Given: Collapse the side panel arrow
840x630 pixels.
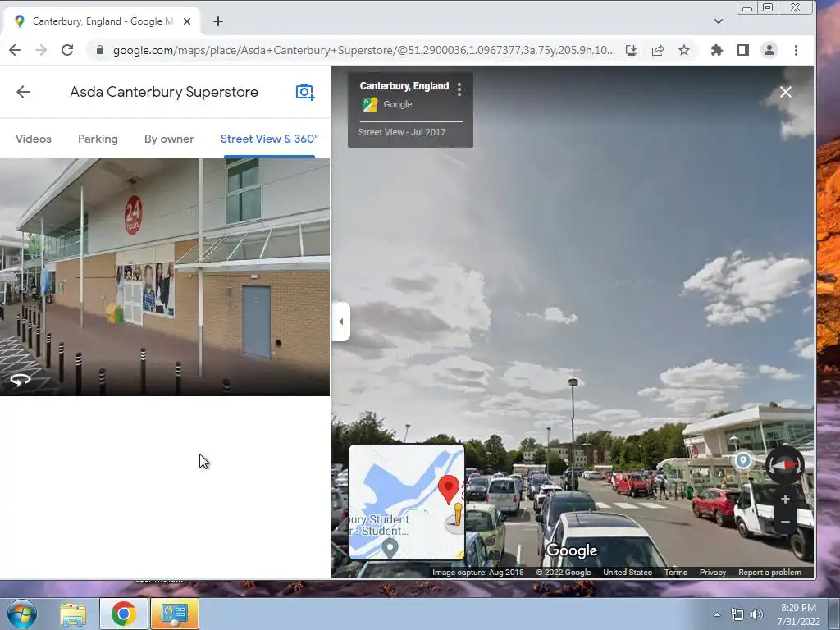Looking at the screenshot, I should pos(340,322).
